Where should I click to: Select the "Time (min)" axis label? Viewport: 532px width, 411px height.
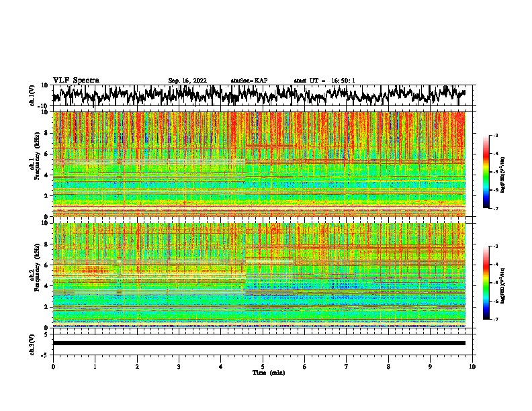(269, 373)
